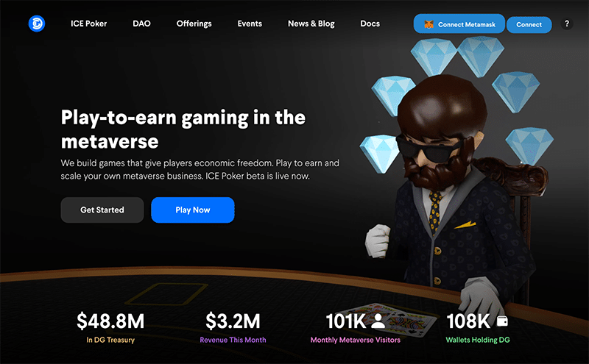The image size is (589, 364).
Task: Go to the Events page
Action: point(250,24)
